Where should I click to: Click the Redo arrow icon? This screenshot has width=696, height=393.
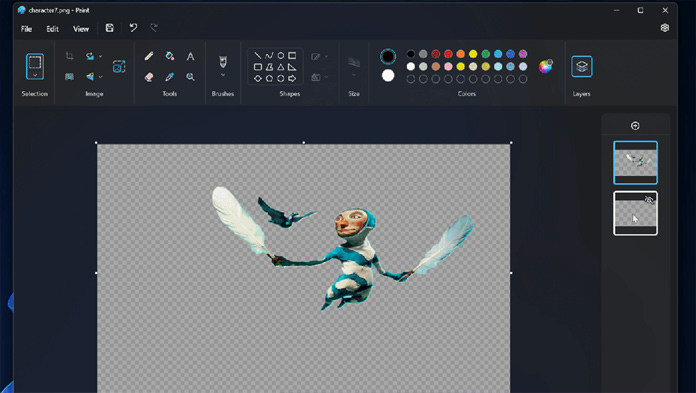point(154,28)
